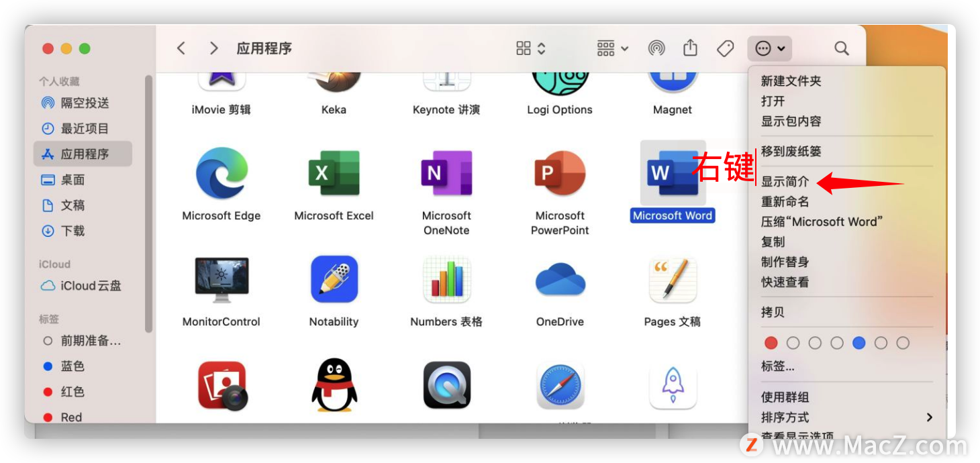
Task: Go back with the left arrow
Action: click(x=181, y=48)
